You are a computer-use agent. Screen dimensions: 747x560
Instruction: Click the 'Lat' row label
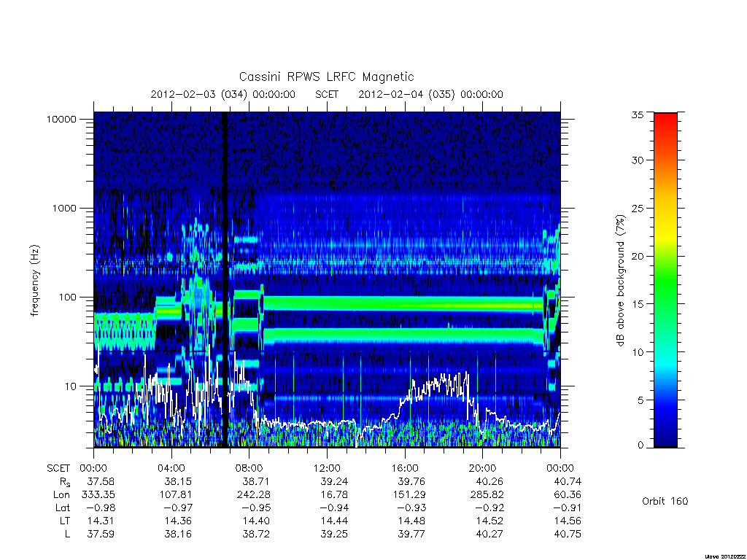[x=63, y=507]
